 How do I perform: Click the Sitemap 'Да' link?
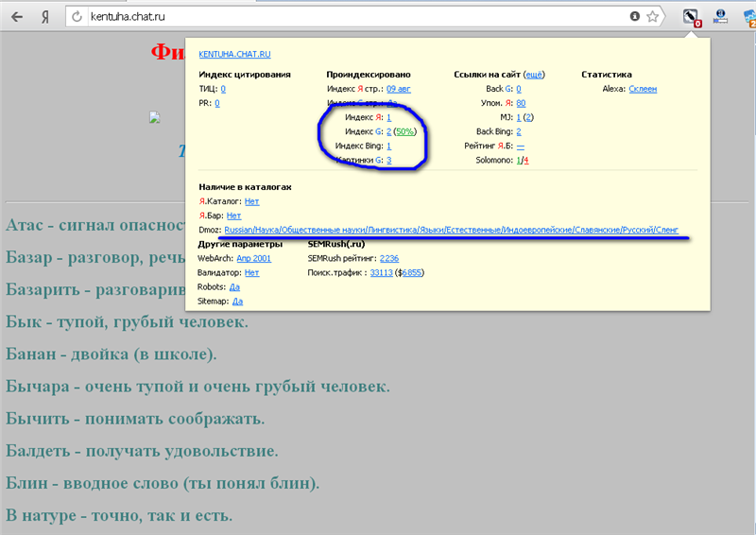pyautogui.click(x=237, y=301)
